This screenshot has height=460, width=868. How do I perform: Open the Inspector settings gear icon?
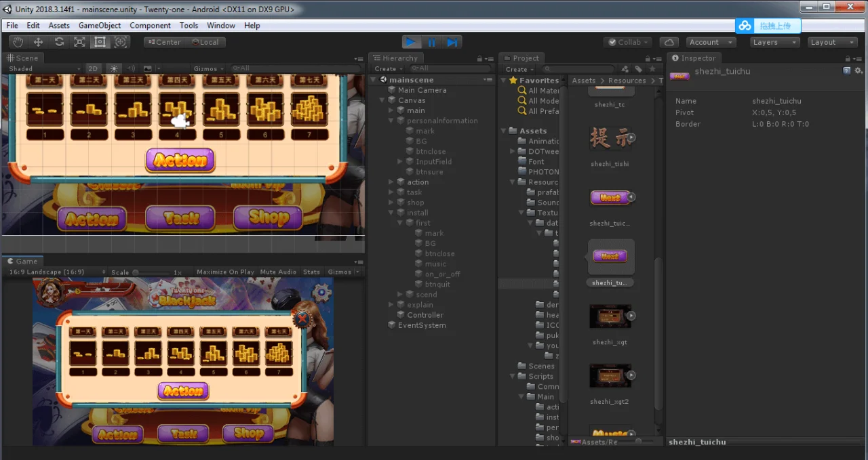[859, 70]
